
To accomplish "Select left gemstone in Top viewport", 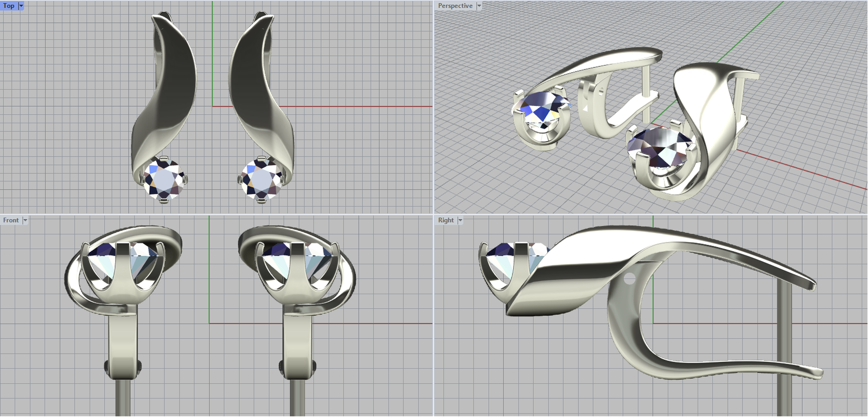I will pyautogui.click(x=164, y=179).
